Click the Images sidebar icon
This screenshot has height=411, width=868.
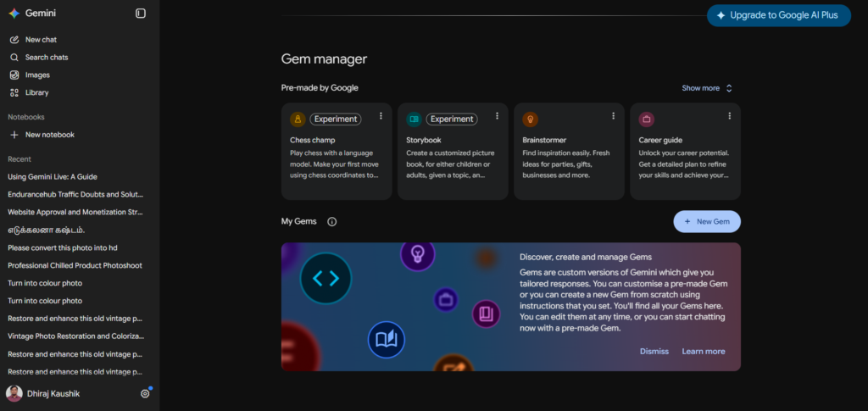(x=14, y=75)
